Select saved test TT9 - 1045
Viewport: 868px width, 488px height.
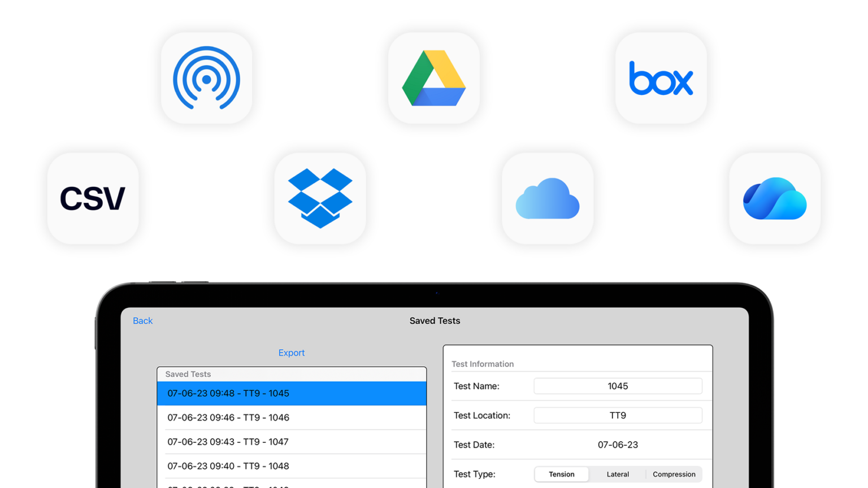(x=292, y=393)
